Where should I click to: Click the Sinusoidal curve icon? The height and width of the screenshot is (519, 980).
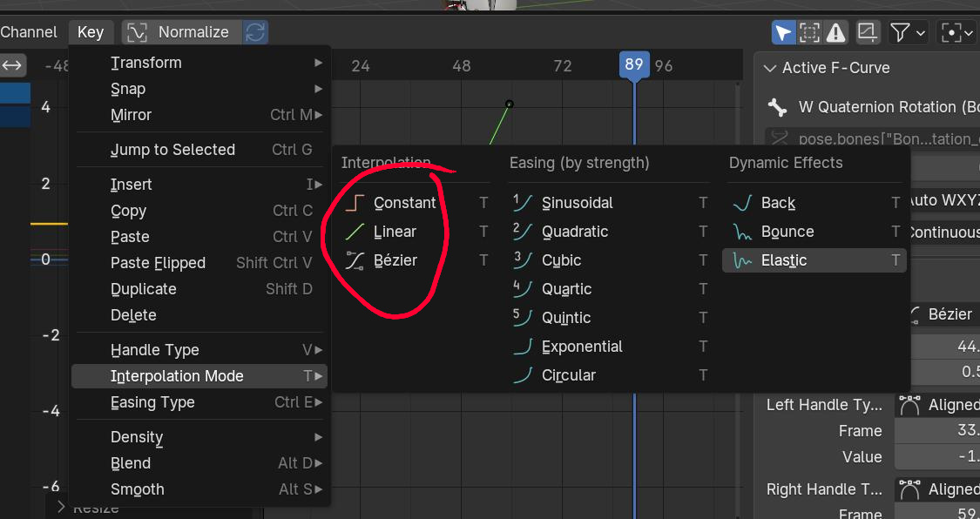522,202
